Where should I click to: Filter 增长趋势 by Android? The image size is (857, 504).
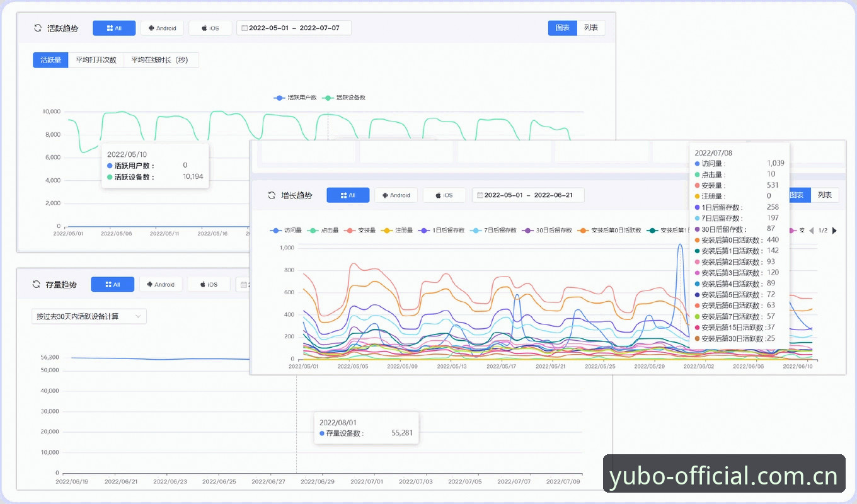[x=396, y=195]
